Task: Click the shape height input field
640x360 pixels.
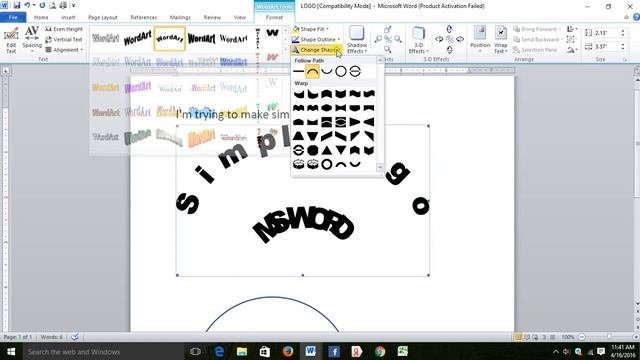Action: (x=606, y=33)
